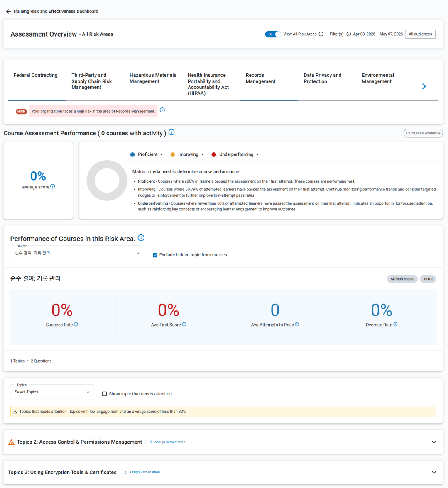This screenshot has width=448, height=488.
Task: Expand Topics 2 Access Control section
Action: [434, 442]
